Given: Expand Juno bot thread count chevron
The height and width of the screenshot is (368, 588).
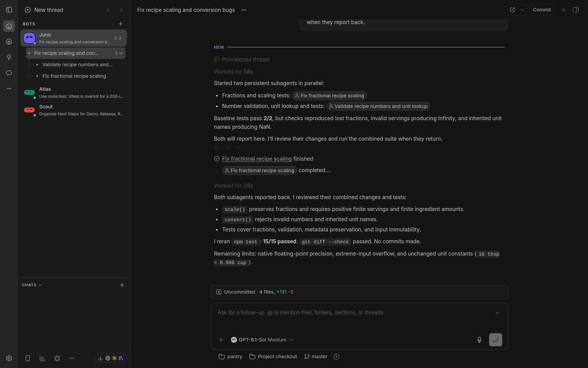Looking at the screenshot, I should click(x=120, y=38).
